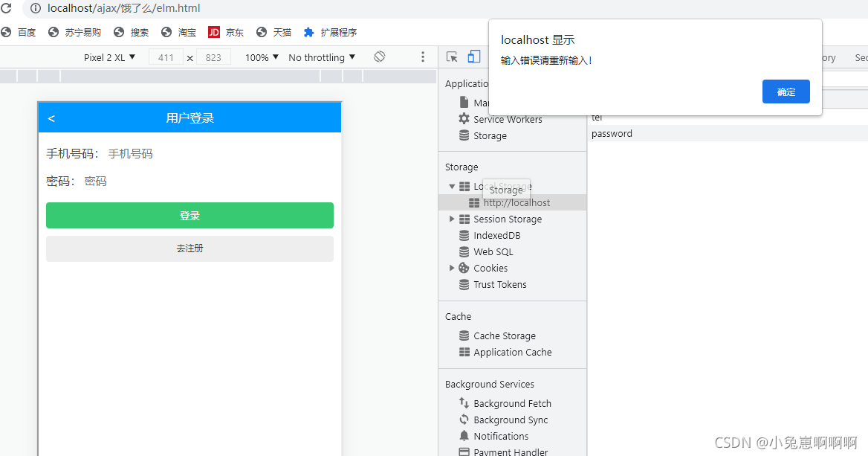
Task: Select Notifications service
Action: click(501, 436)
